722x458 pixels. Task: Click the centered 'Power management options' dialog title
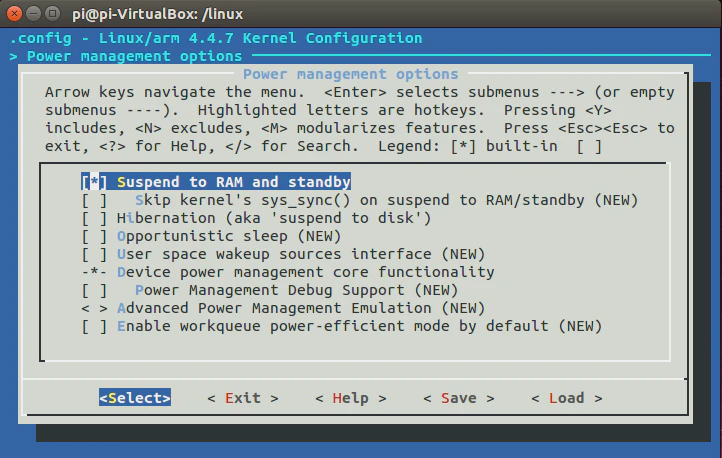[x=350, y=74]
